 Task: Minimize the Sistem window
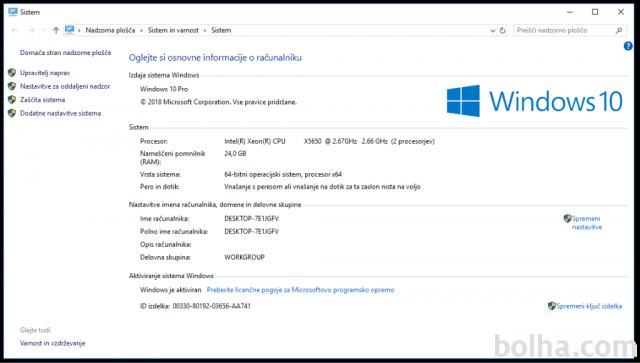pos(570,12)
